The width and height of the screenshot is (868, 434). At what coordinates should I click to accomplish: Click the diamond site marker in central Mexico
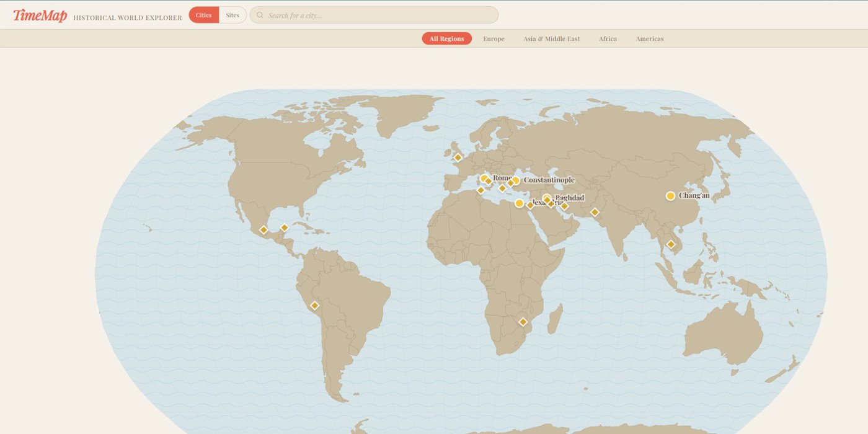point(263,230)
